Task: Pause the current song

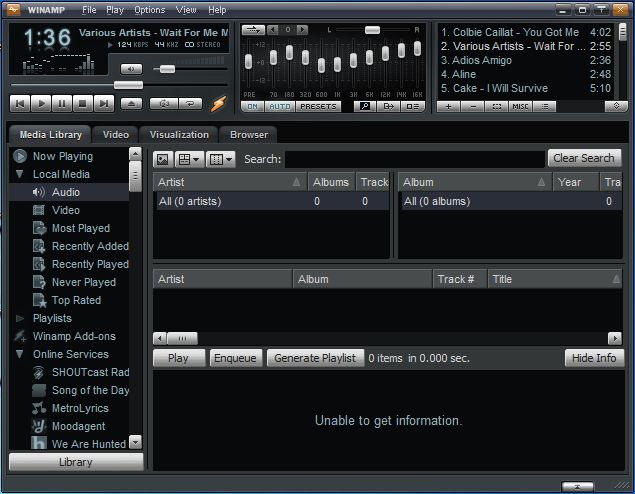Action: (x=62, y=104)
